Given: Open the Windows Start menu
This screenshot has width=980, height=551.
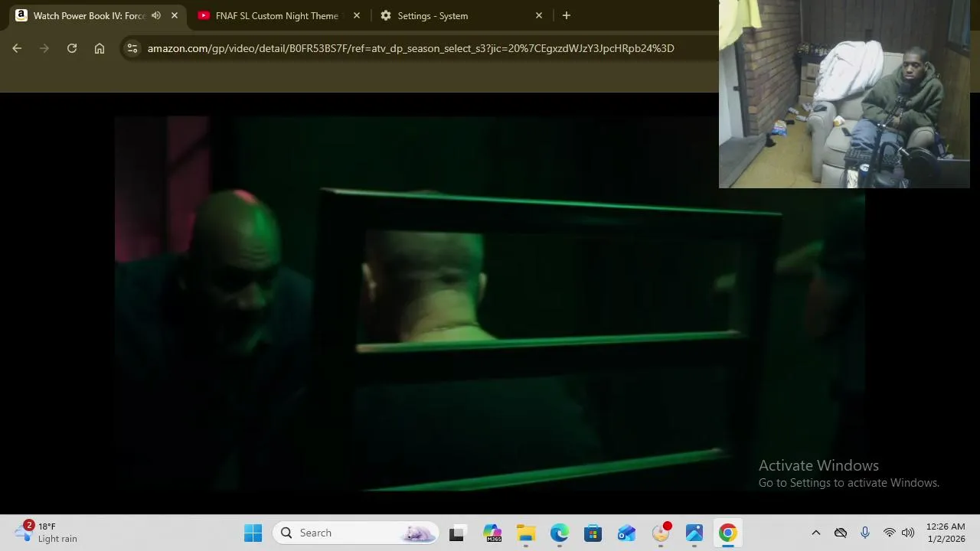Looking at the screenshot, I should pos(253,533).
